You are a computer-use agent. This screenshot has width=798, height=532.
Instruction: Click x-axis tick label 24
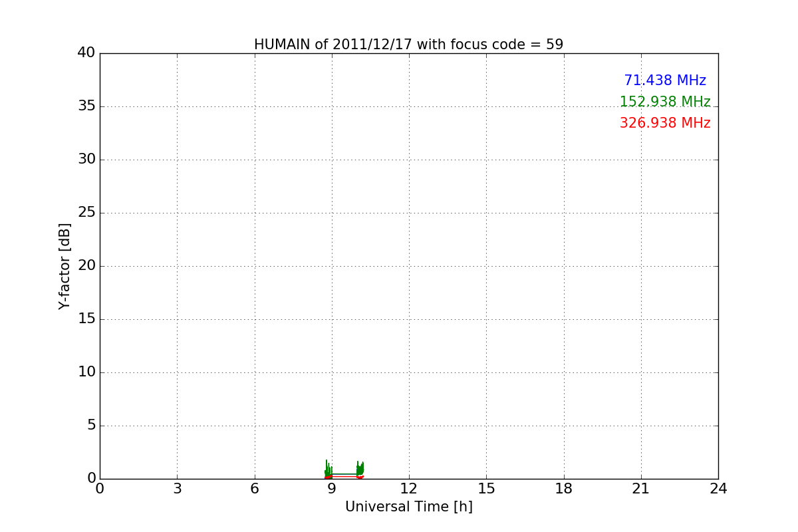[718, 489]
